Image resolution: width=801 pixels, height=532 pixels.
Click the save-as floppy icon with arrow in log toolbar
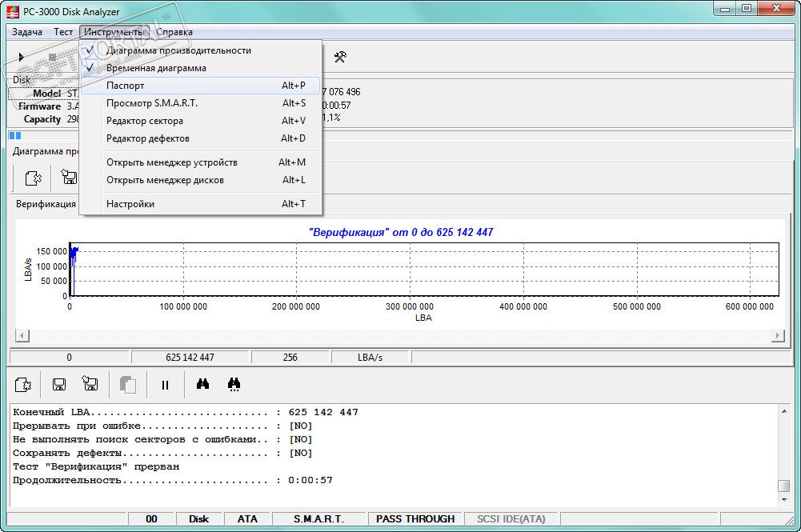90,385
